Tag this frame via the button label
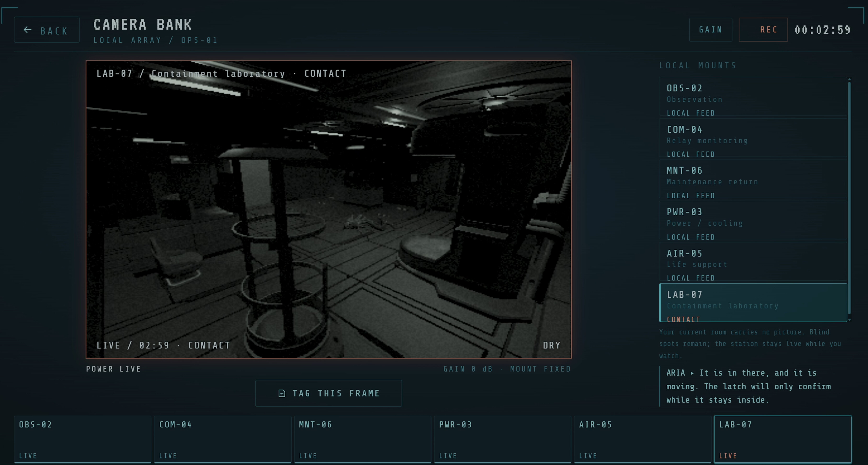The width and height of the screenshot is (868, 465). pos(336,393)
